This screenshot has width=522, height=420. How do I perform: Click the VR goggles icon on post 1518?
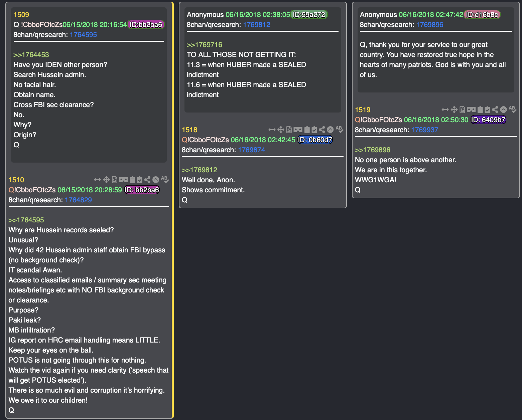[x=298, y=130]
